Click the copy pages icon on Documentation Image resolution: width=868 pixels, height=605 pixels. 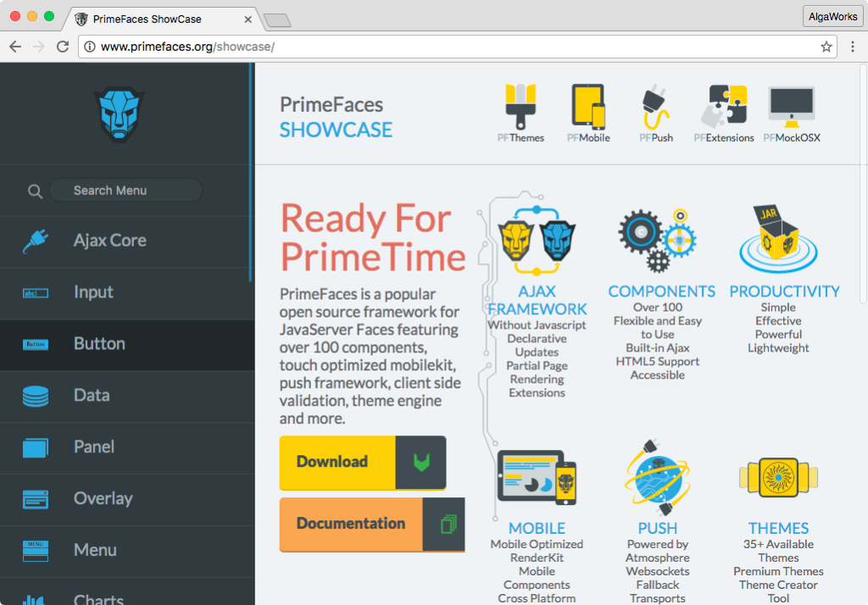click(448, 524)
